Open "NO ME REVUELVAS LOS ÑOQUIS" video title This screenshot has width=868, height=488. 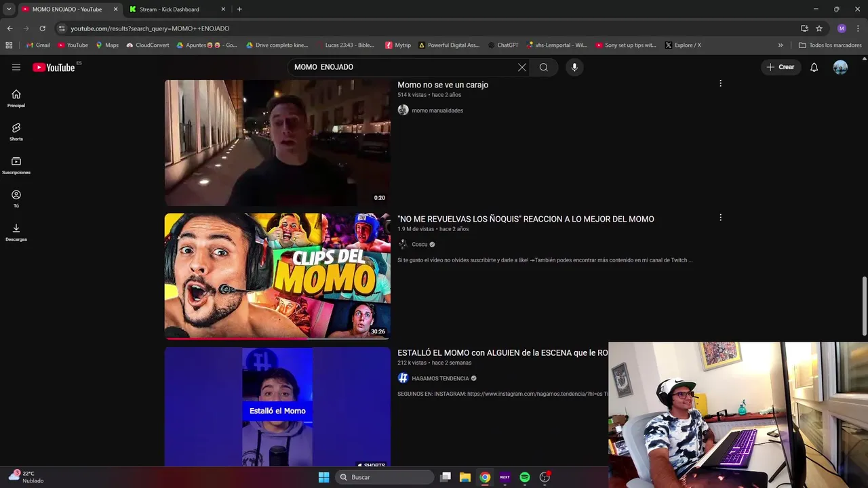click(x=526, y=219)
